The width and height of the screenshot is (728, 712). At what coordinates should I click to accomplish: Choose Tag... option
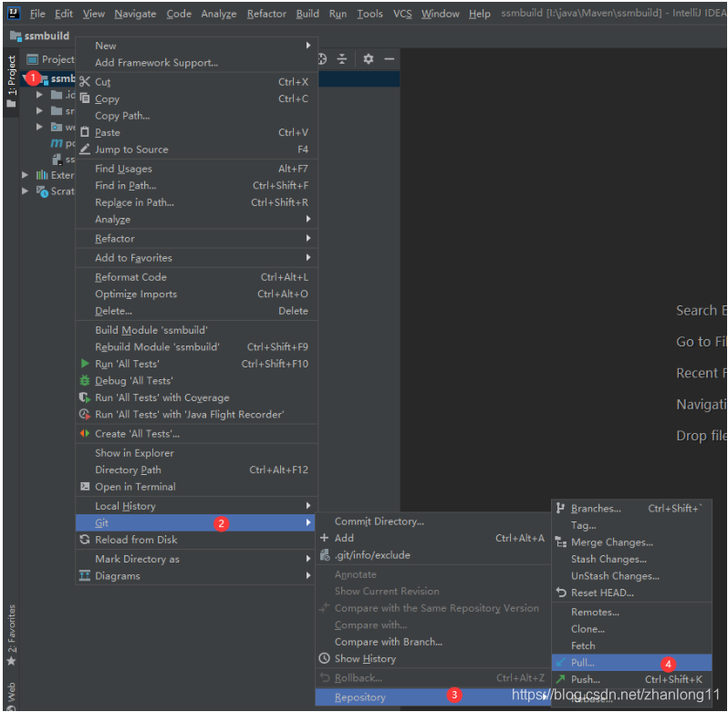point(631,525)
